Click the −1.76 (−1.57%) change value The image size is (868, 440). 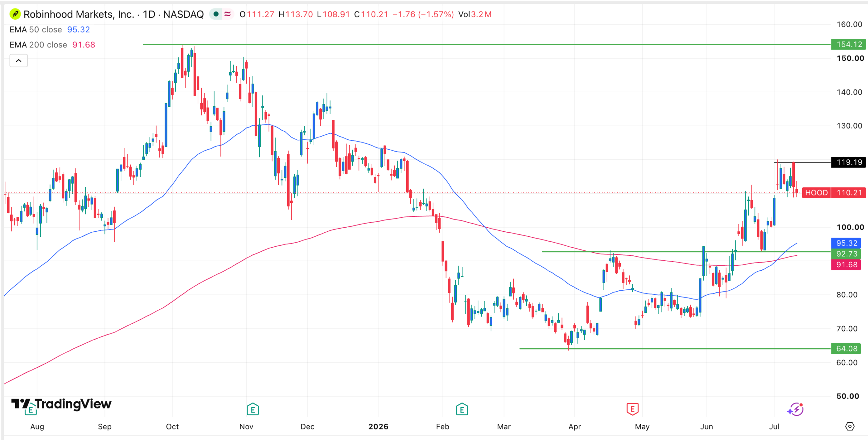coord(423,14)
